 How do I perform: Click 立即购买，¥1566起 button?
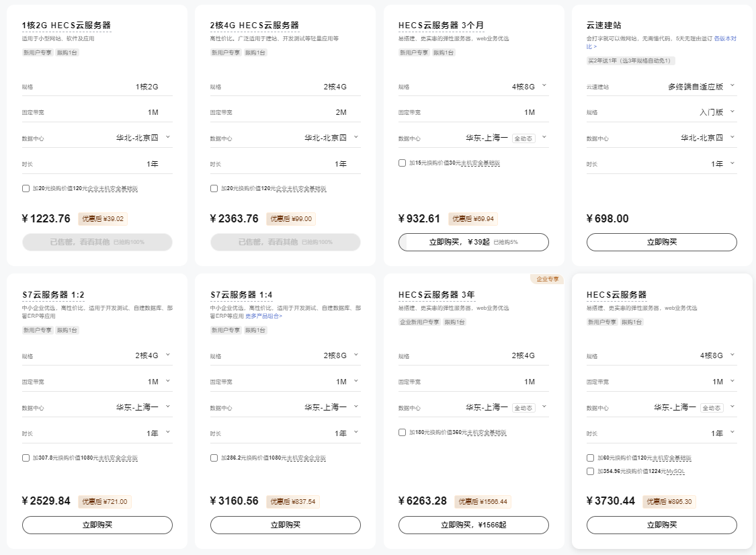pos(474,525)
